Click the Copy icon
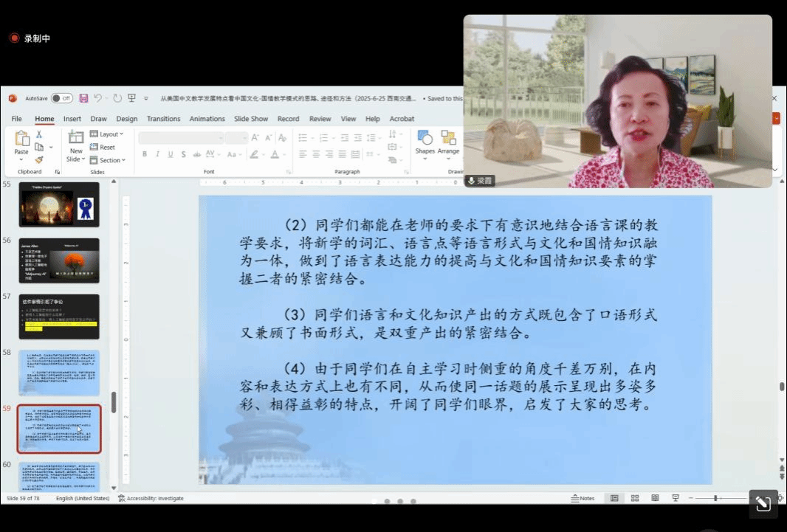787x532 pixels. (x=38, y=147)
